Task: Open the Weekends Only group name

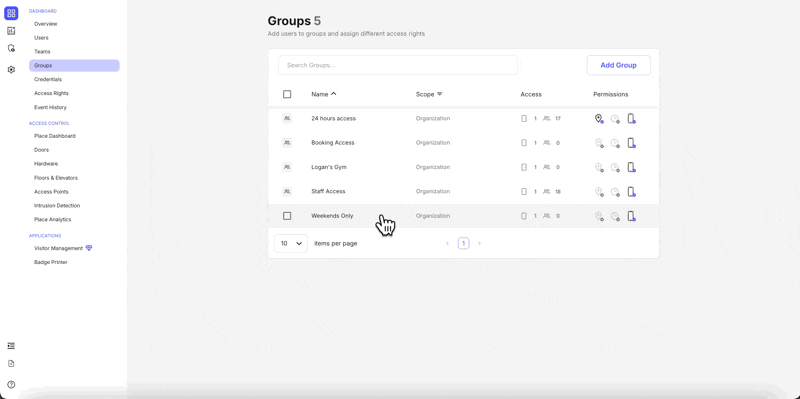Action: click(x=332, y=216)
